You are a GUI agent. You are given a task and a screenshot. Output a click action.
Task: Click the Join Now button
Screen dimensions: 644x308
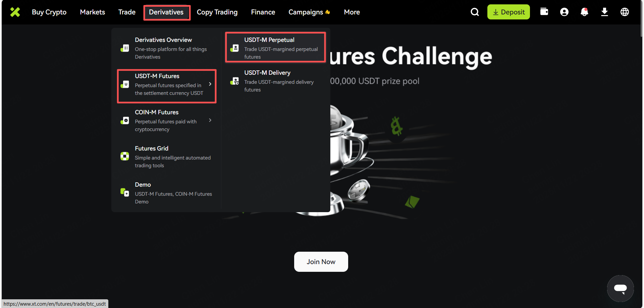pyautogui.click(x=321, y=262)
